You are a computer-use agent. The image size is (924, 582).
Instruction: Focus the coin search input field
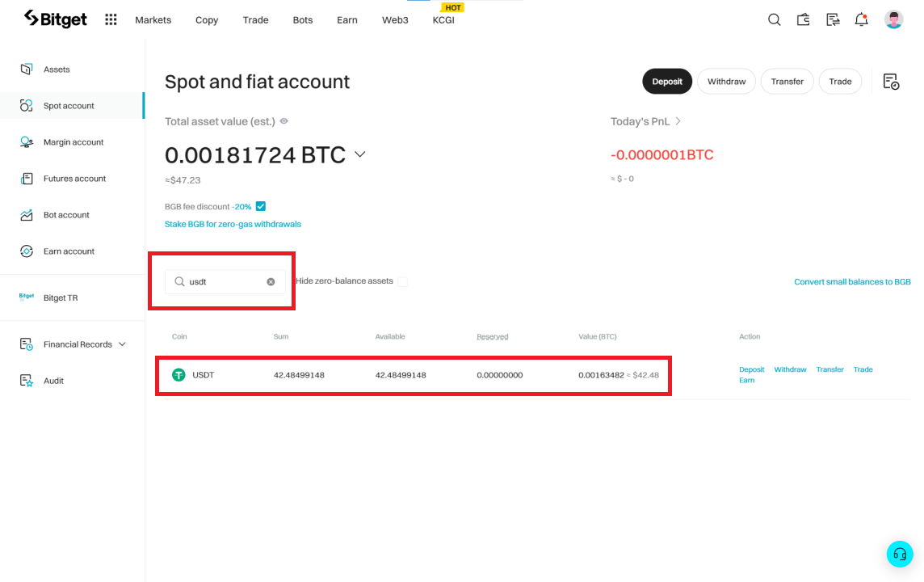point(225,282)
